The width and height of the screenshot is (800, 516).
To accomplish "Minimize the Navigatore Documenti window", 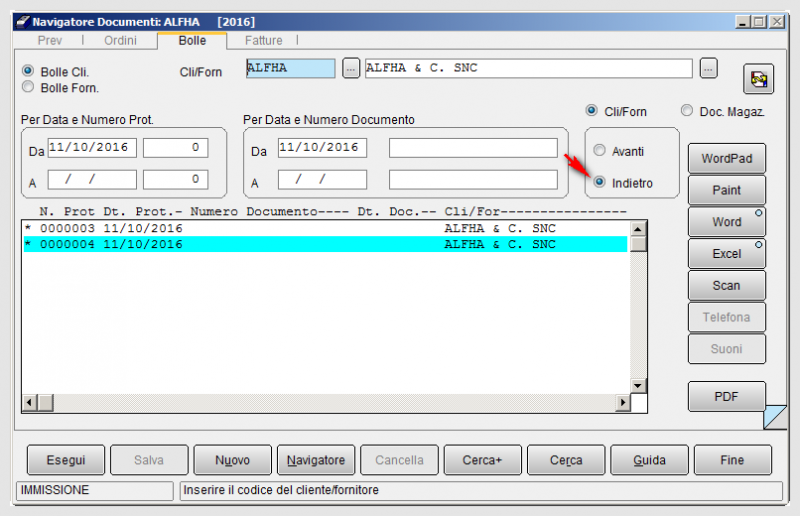I will click(743, 22).
